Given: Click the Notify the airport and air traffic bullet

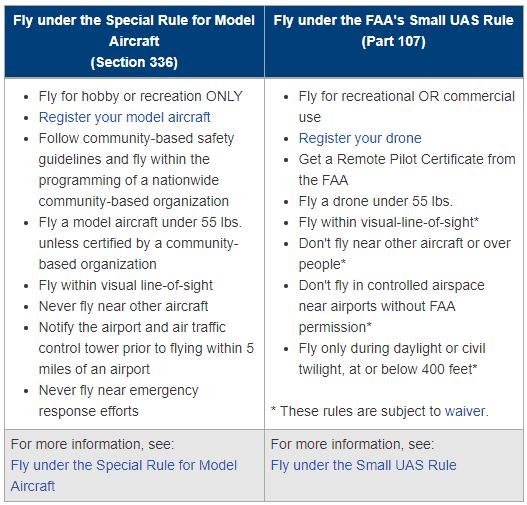Looking at the screenshot, I should coord(146,348).
